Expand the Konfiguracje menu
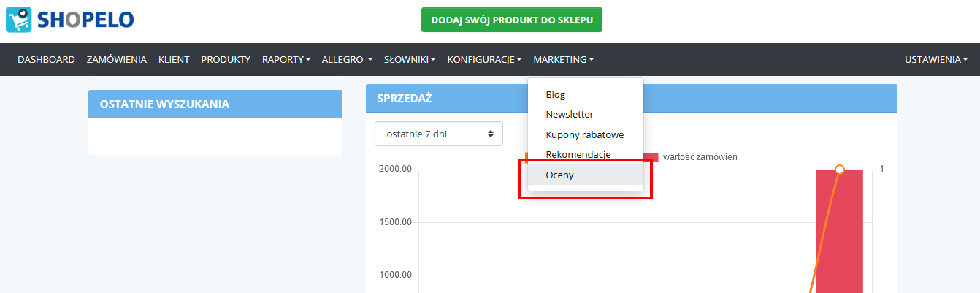 484,59
